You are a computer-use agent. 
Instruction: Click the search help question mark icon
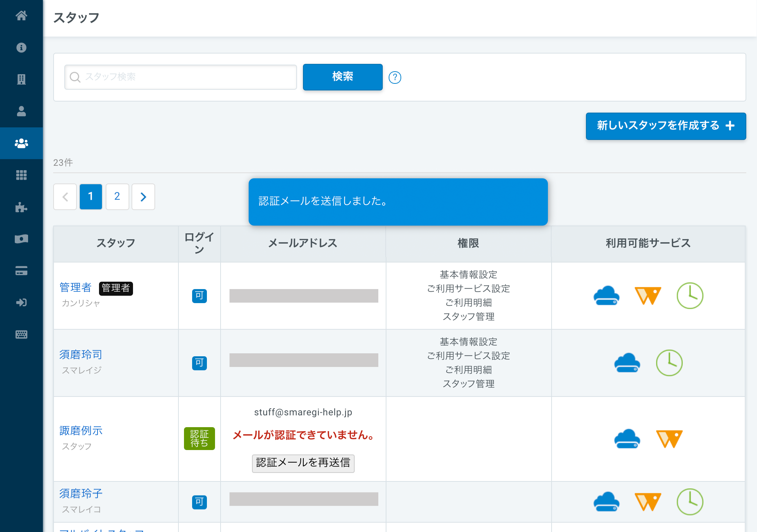395,77
